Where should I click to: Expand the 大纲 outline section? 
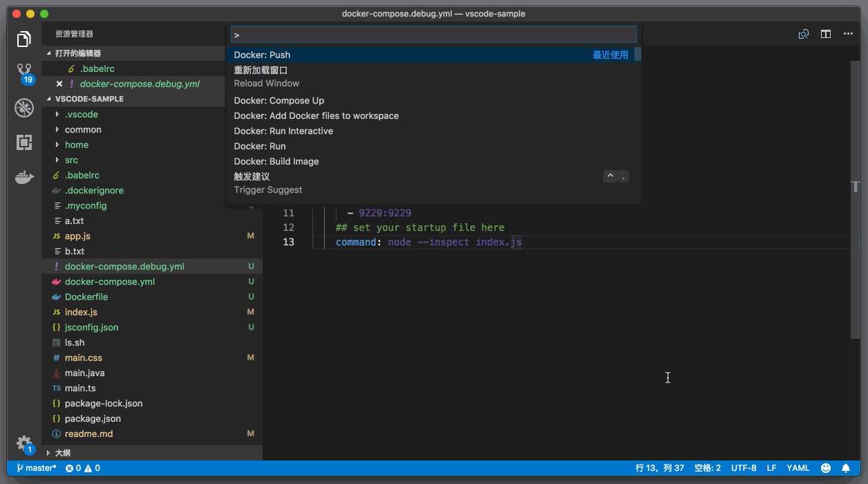[x=62, y=453]
